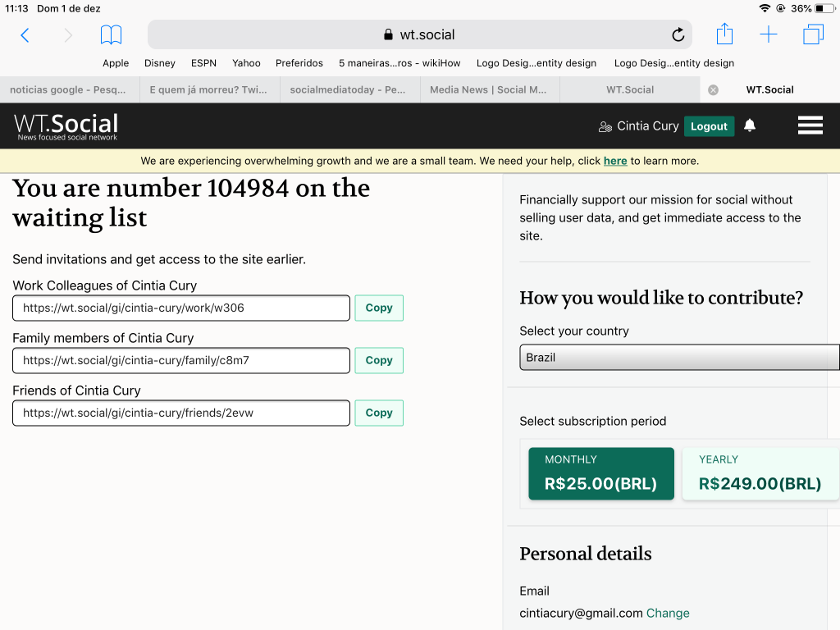Close the active WT.Social tab with the X

tap(713, 90)
